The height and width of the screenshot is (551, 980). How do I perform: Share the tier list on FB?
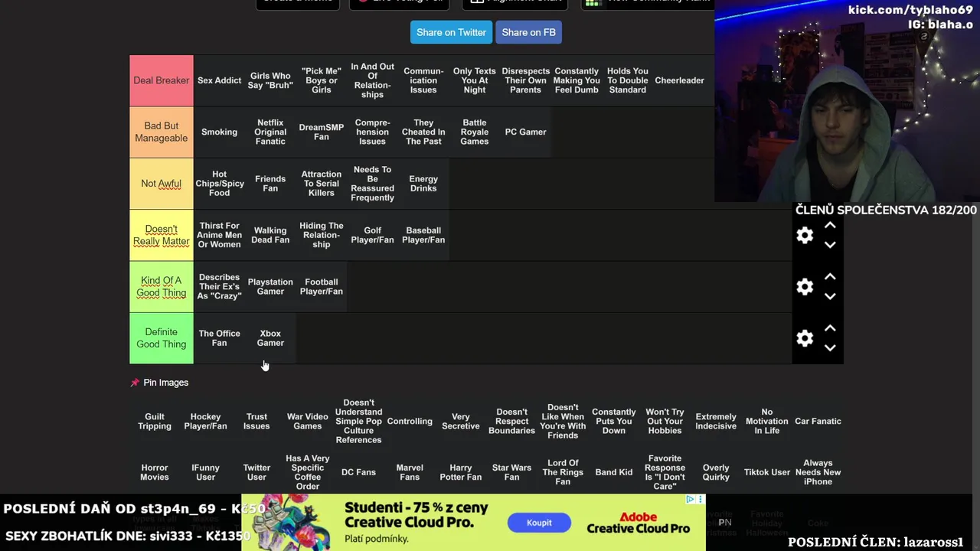coord(528,32)
